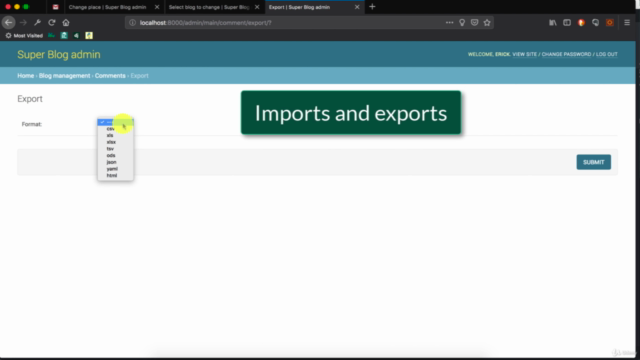The height and width of the screenshot is (360, 640).
Task: Open the Library icon in toolbar
Action: 553,22
